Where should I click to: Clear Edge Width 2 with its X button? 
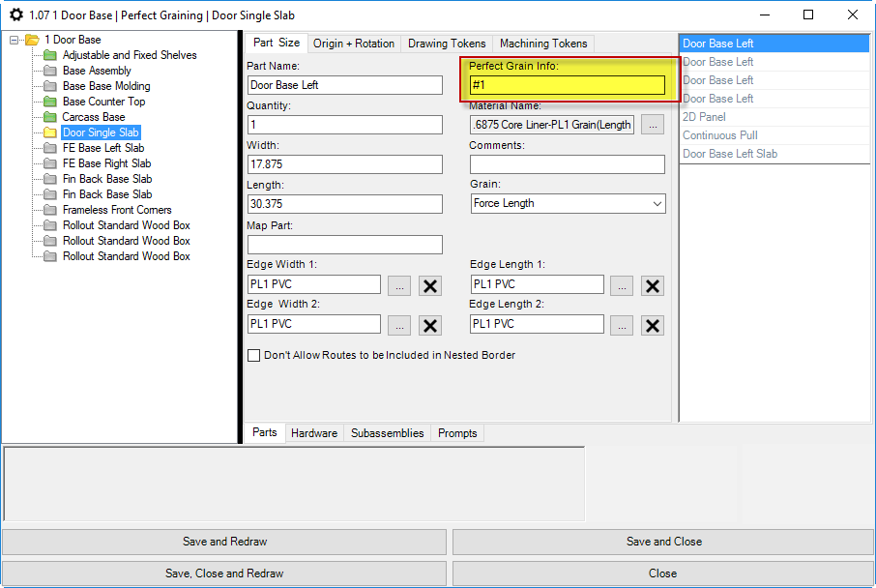tap(430, 325)
